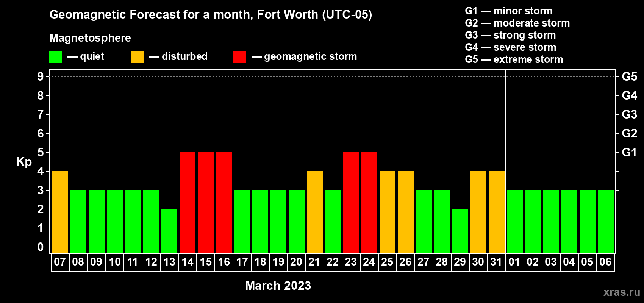Click date label 08 on the axis
The width and height of the screenshot is (644, 303).
tap(78, 262)
